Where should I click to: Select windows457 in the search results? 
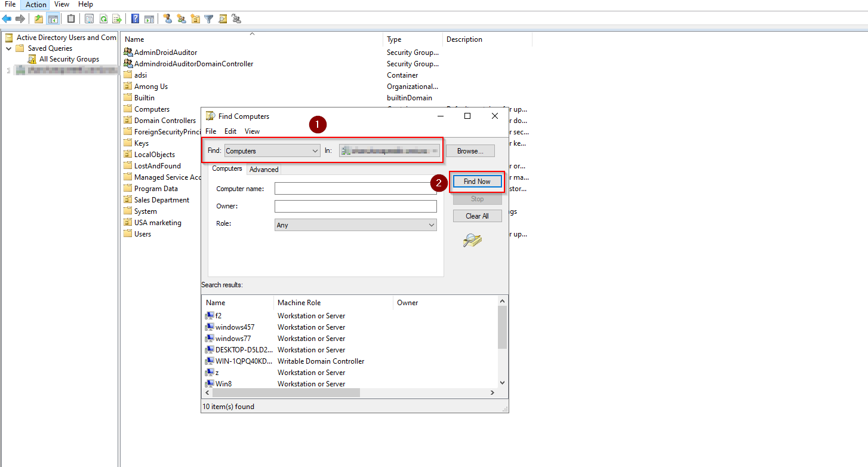pos(235,327)
